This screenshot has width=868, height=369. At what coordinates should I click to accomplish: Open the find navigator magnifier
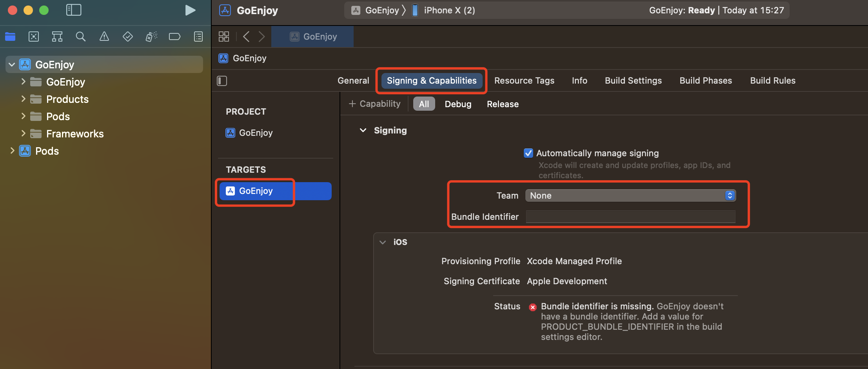[81, 37]
